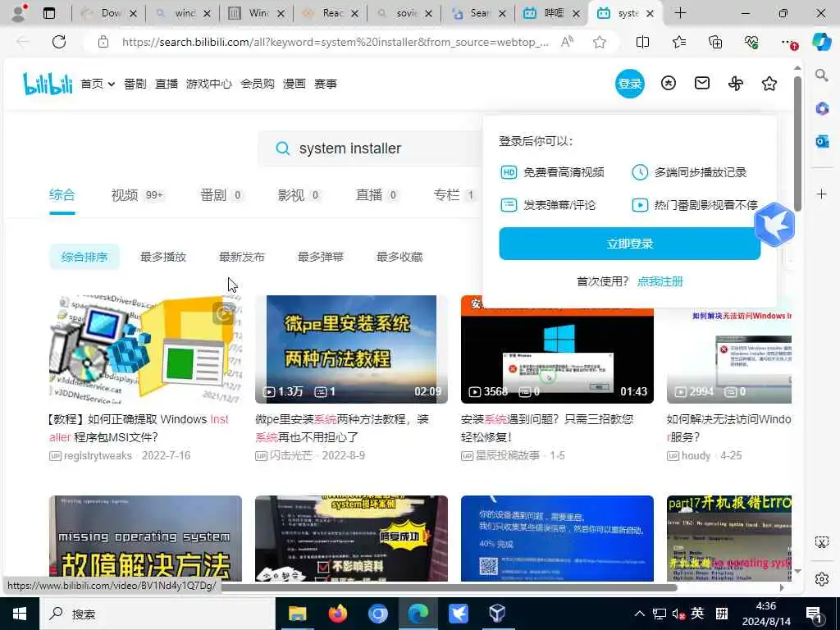Click the read aloud icon in the address bar
840x630 pixels.
pyautogui.click(x=567, y=42)
